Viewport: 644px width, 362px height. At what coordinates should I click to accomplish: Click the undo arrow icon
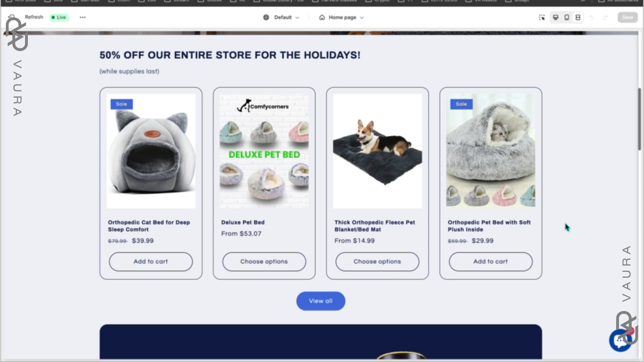(592, 17)
